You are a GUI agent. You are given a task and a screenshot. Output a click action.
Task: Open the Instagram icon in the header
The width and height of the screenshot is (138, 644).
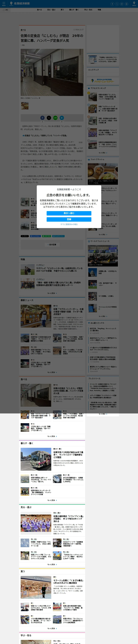point(122,4)
